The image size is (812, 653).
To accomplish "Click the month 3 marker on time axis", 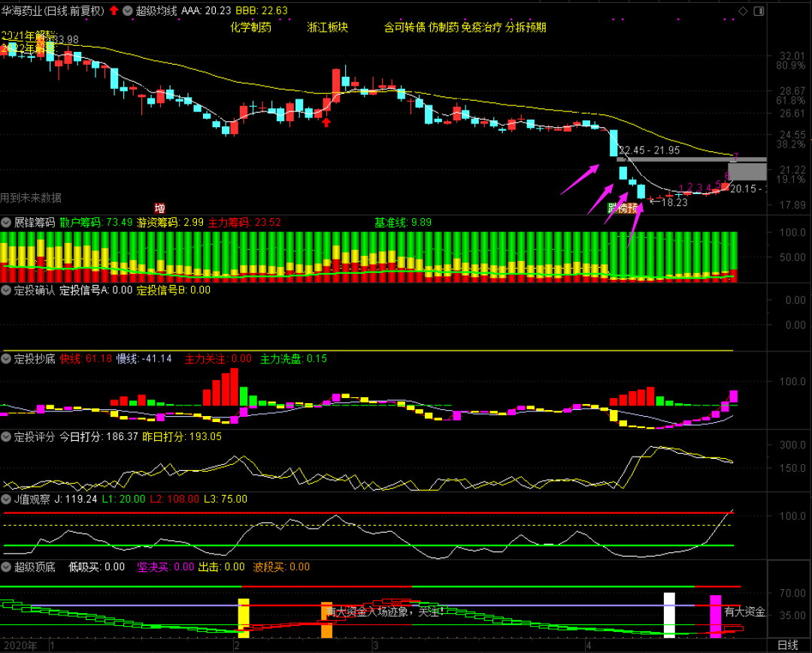I will 375,645.
